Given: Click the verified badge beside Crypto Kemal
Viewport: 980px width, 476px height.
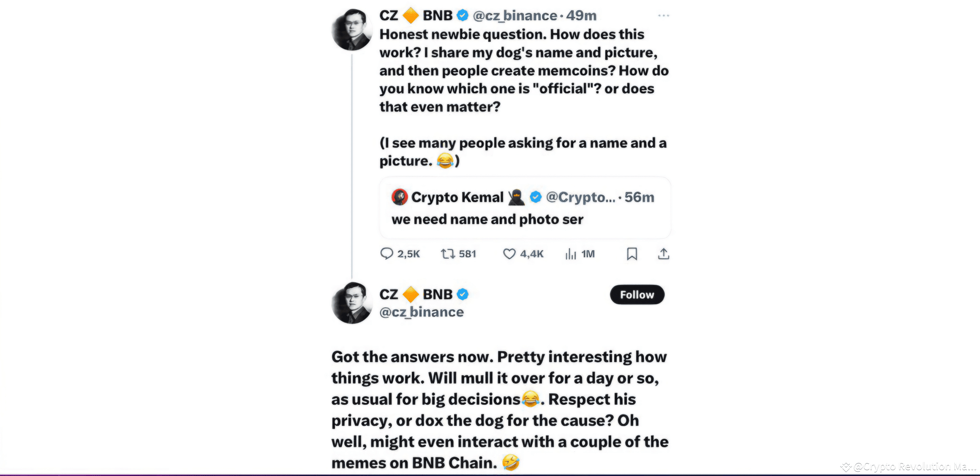Looking at the screenshot, I should [x=535, y=197].
